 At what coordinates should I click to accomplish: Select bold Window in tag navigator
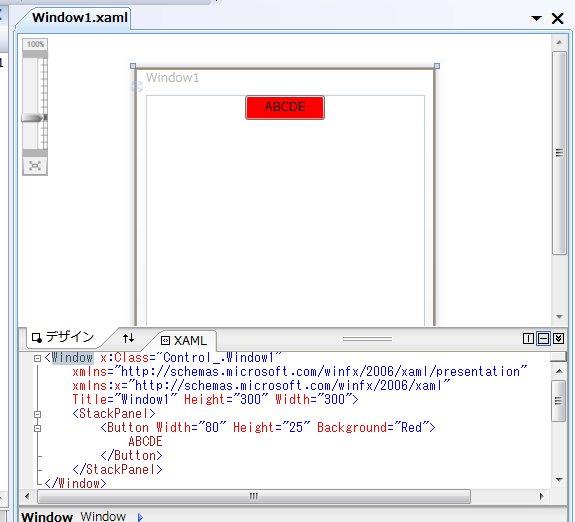(47, 516)
